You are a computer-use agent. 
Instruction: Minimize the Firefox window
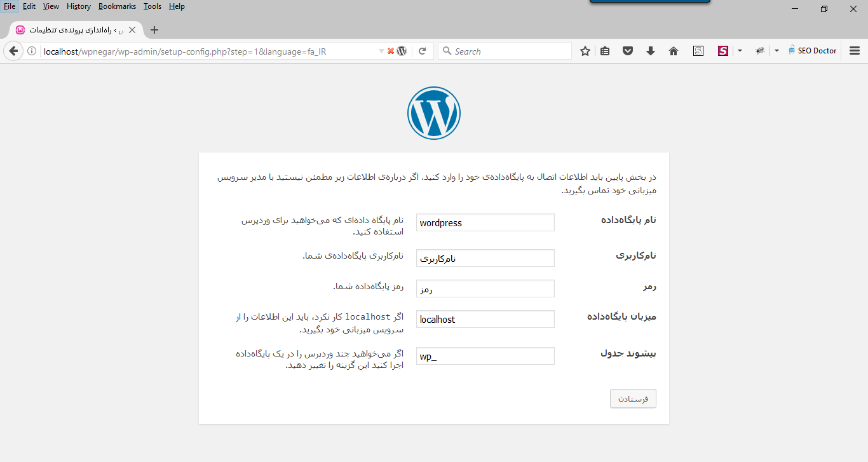[x=795, y=9]
